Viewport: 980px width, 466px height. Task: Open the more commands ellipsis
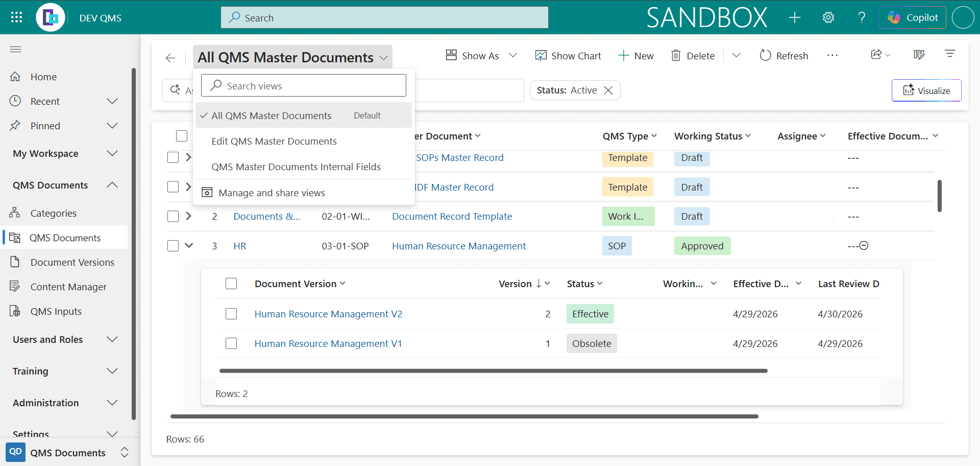pyautogui.click(x=832, y=55)
